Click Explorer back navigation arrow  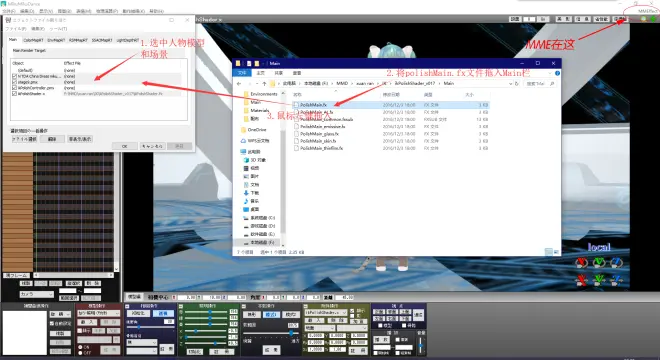[239, 84]
